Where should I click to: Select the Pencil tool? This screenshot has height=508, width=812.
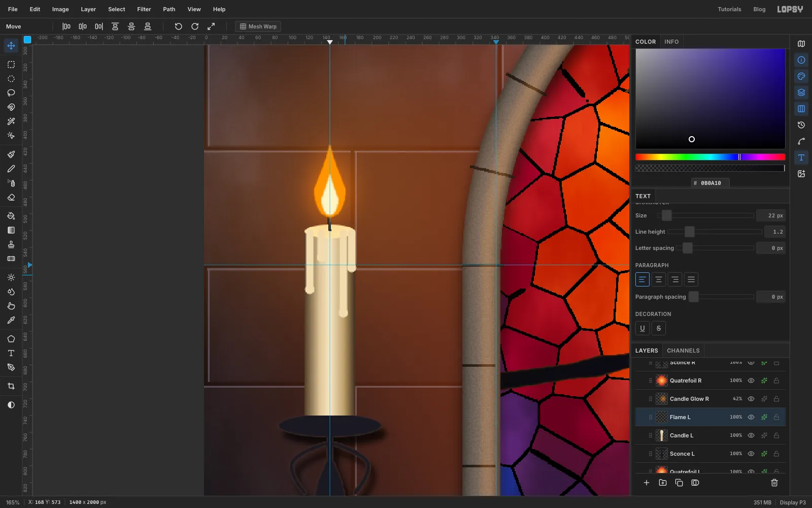[11, 169]
